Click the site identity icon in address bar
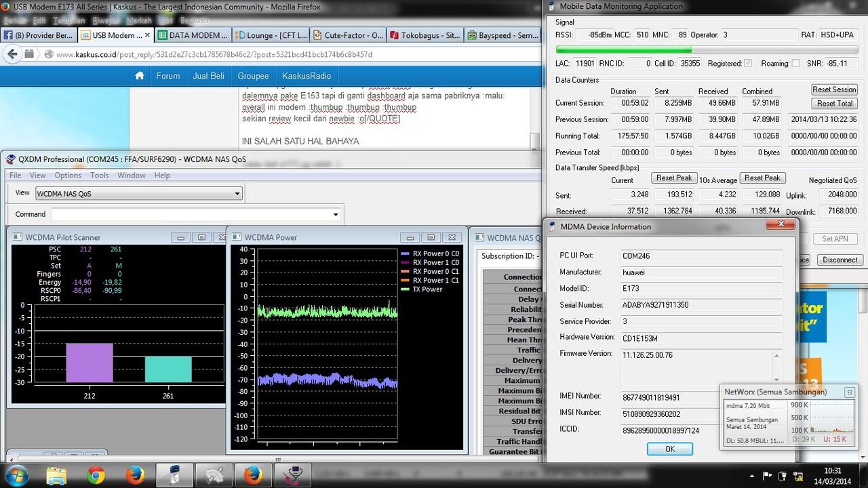 pos(49,54)
